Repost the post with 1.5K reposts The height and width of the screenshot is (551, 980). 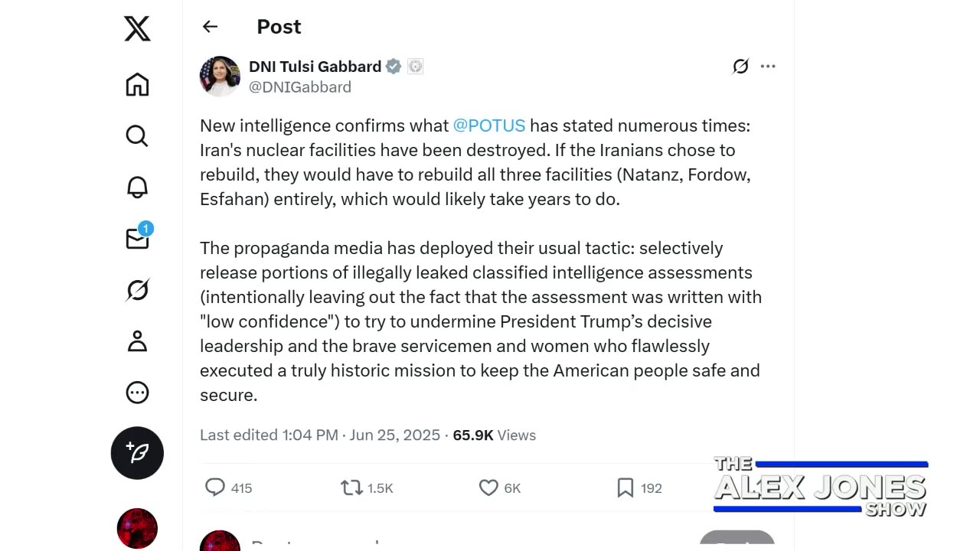[x=351, y=487]
